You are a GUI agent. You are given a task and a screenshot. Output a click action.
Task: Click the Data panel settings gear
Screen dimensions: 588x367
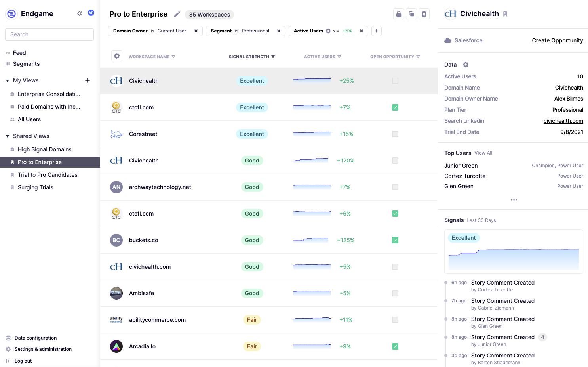(466, 65)
